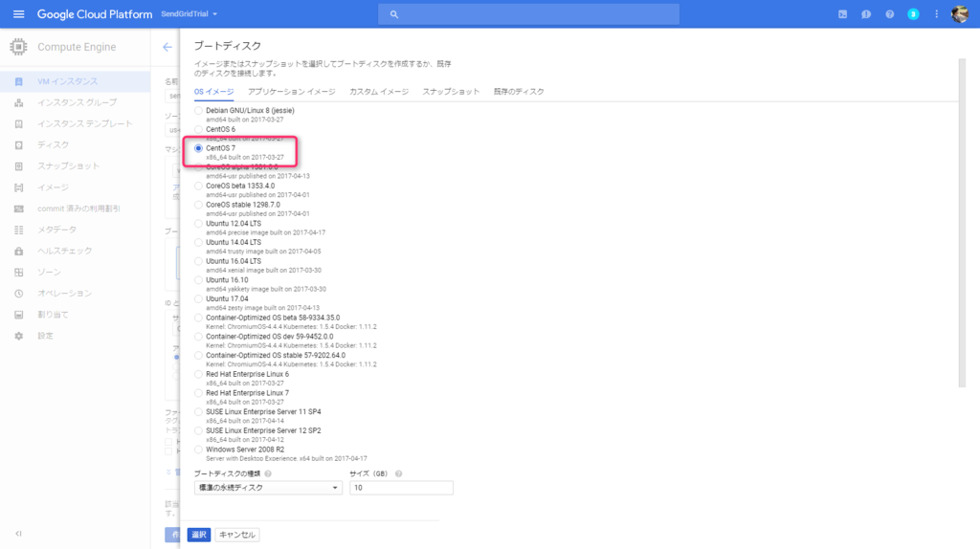
Task: Select Ubuntu 16.04 LTS radio button
Action: (198, 261)
